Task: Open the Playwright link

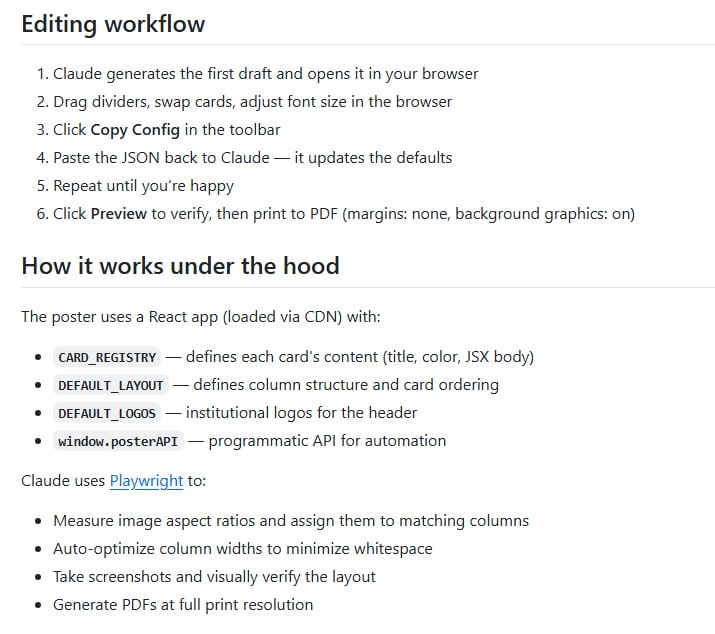Action: tap(146, 481)
